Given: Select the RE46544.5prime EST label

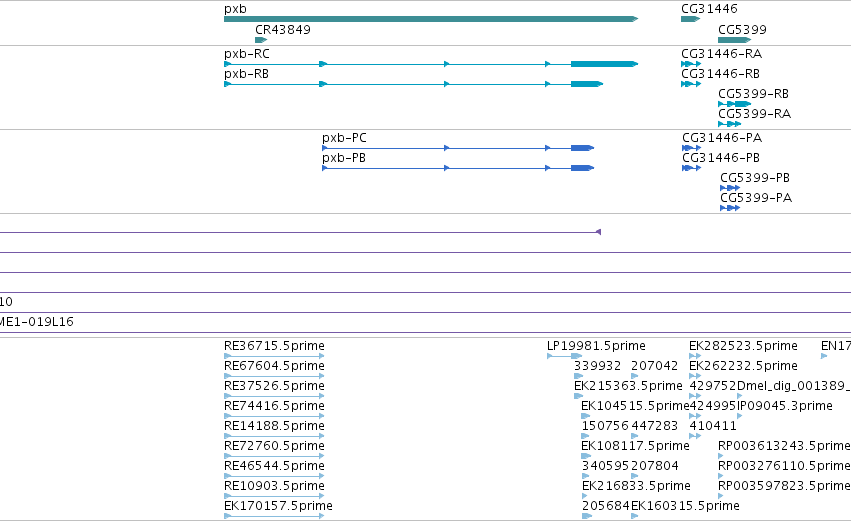Looking at the screenshot, I should (274, 467).
